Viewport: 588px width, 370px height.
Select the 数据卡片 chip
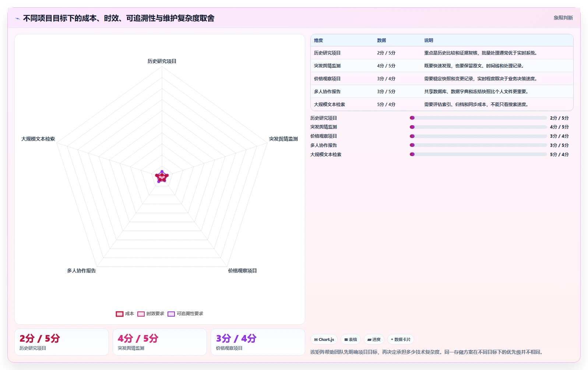coord(401,339)
